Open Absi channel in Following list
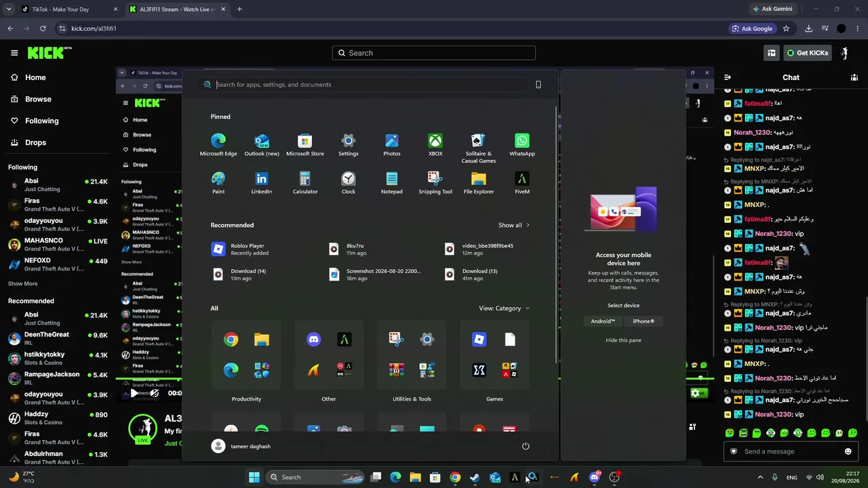The height and width of the screenshot is (488, 868). tap(58, 185)
